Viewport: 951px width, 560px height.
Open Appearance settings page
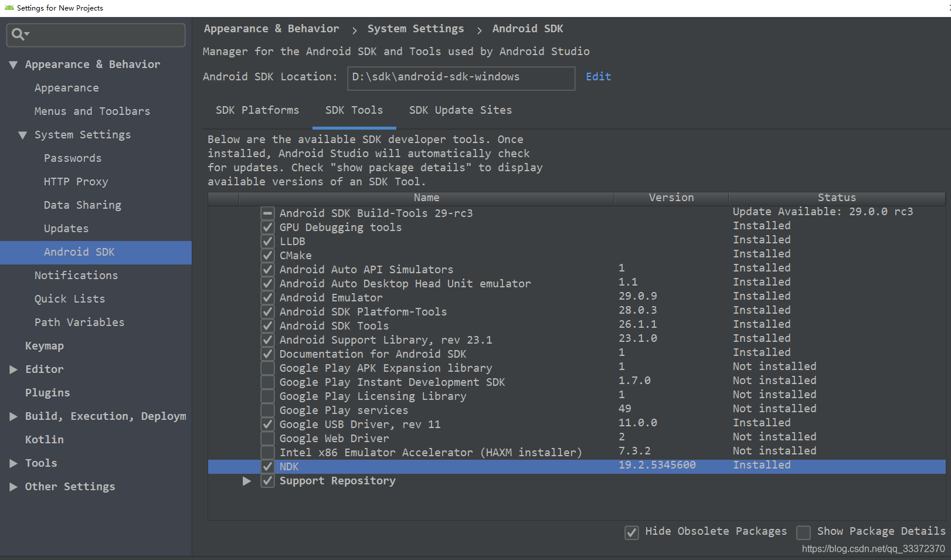(66, 88)
